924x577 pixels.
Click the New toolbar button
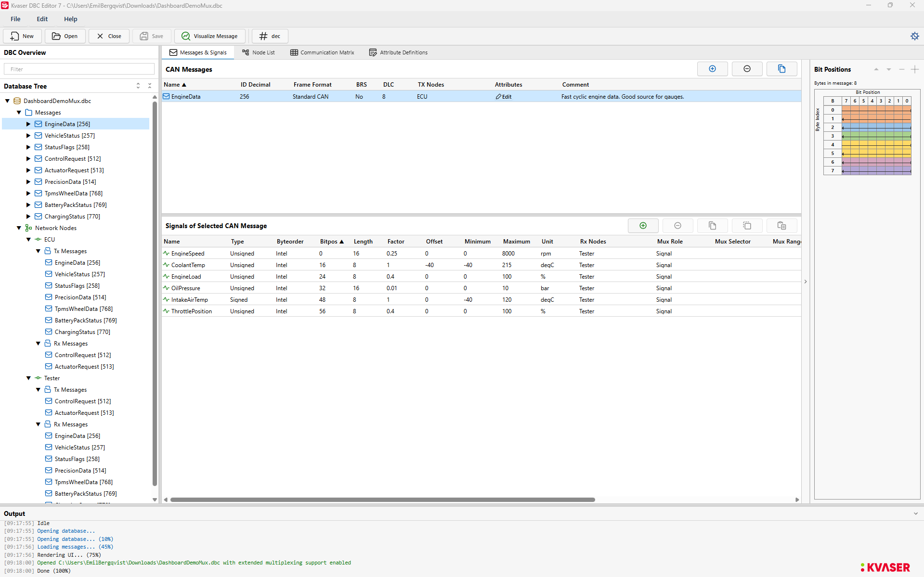tap(22, 36)
